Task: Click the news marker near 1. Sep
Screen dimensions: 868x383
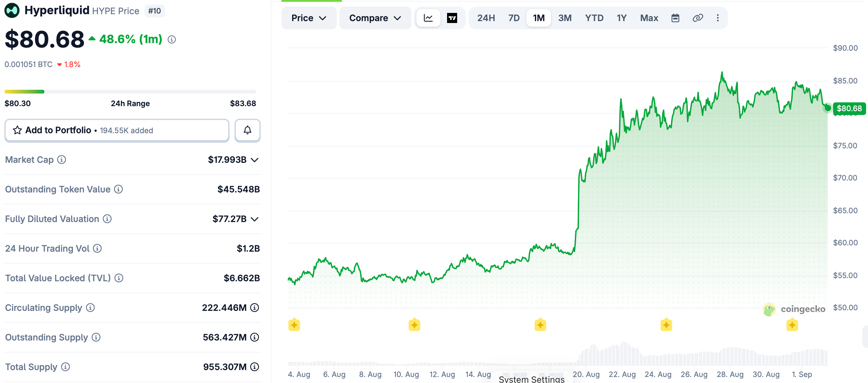Action: point(792,325)
